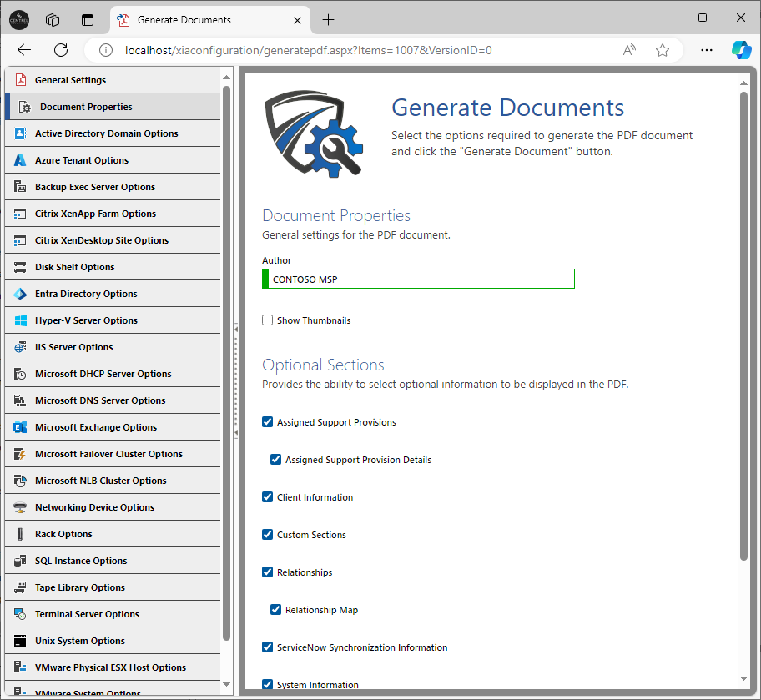761x700 pixels.
Task: Open Microsoft Exchange Options in the sidebar
Action: [113, 427]
